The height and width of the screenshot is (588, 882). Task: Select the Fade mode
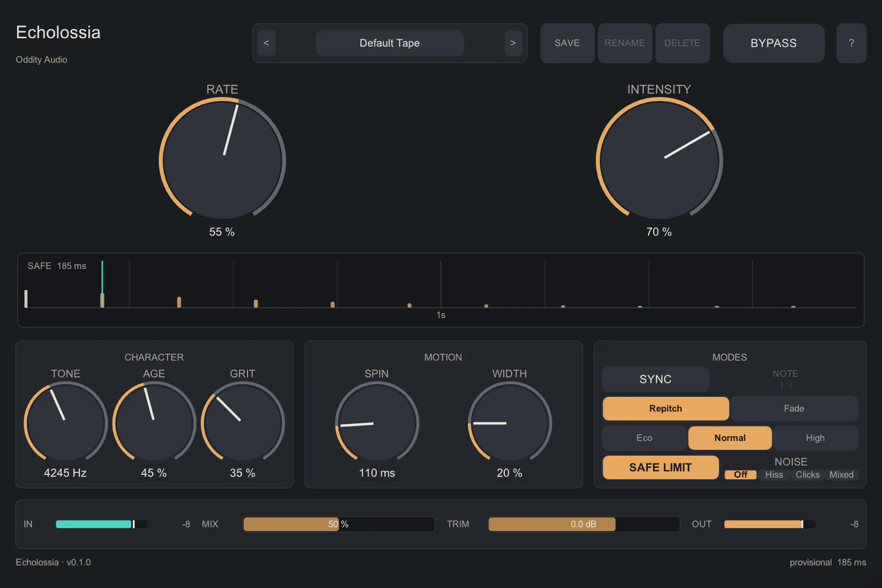pos(794,408)
